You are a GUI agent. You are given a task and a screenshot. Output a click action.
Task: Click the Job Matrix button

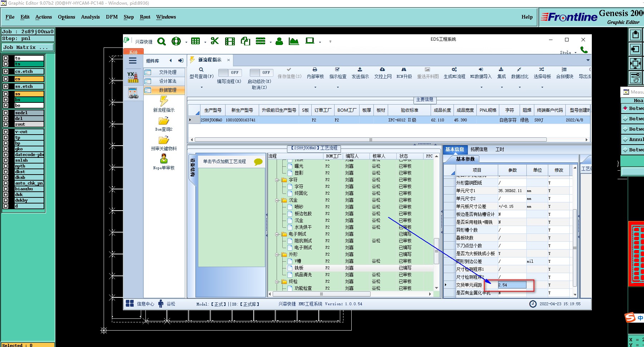pyautogui.click(x=28, y=47)
